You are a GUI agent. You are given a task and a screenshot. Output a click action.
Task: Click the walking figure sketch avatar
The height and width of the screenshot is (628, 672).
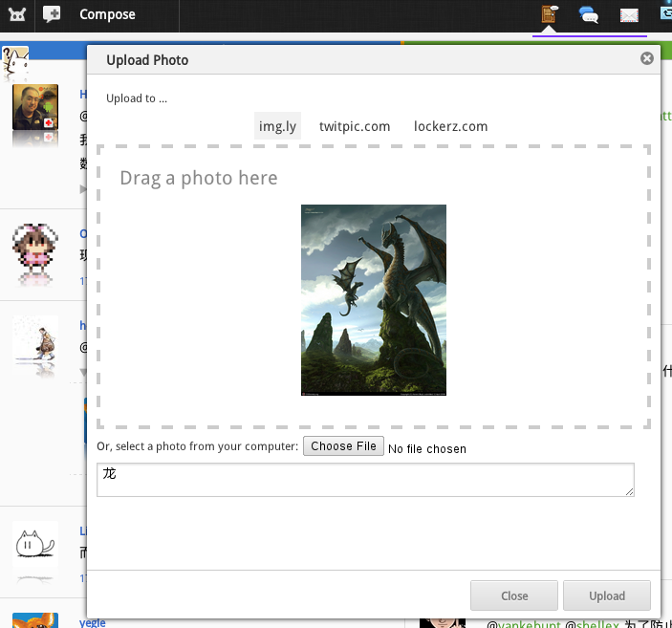[35, 338]
